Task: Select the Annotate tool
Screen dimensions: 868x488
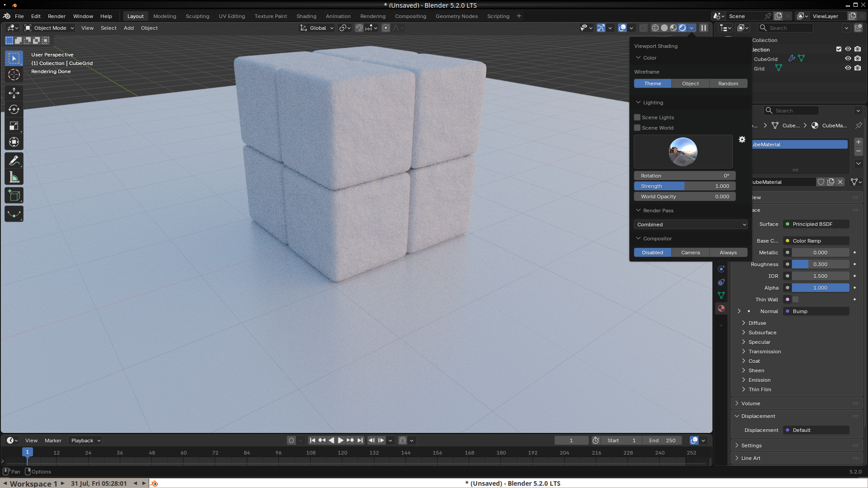Action: point(14,160)
